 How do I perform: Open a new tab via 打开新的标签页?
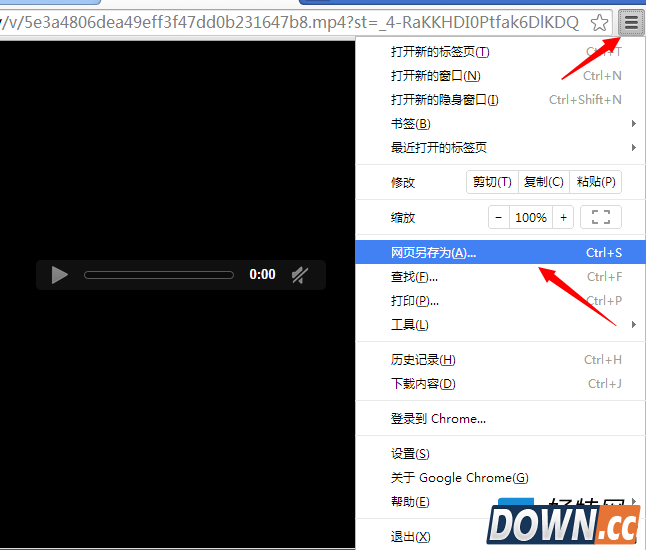tap(441, 52)
